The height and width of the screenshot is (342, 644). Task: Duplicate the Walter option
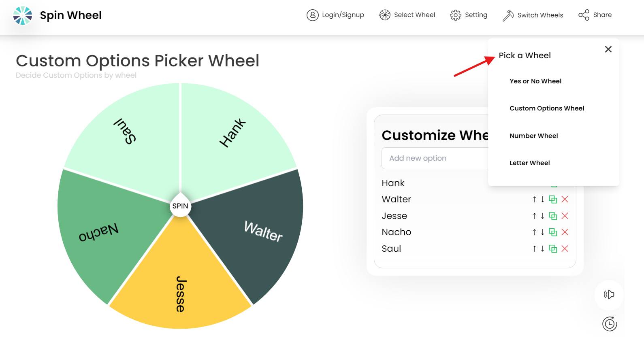tap(553, 199)
